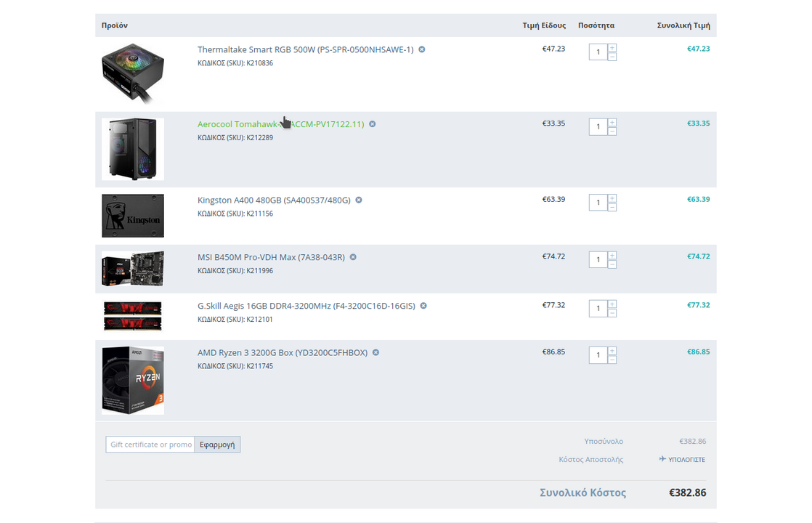
Task: Remove AMD Ryzen 3 3200G from cart
Action: (x=376, y=352)
